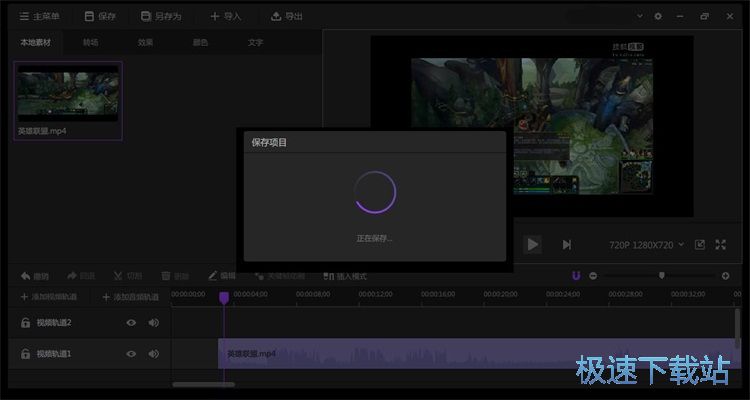Click the add audio track (添加音频轨道) button
Image resolution: width=750 pixels, height=400 pixels.
pos(130,297)
